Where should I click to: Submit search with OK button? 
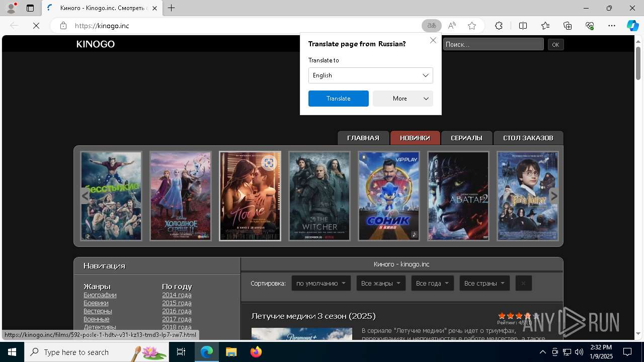(555, 45)
